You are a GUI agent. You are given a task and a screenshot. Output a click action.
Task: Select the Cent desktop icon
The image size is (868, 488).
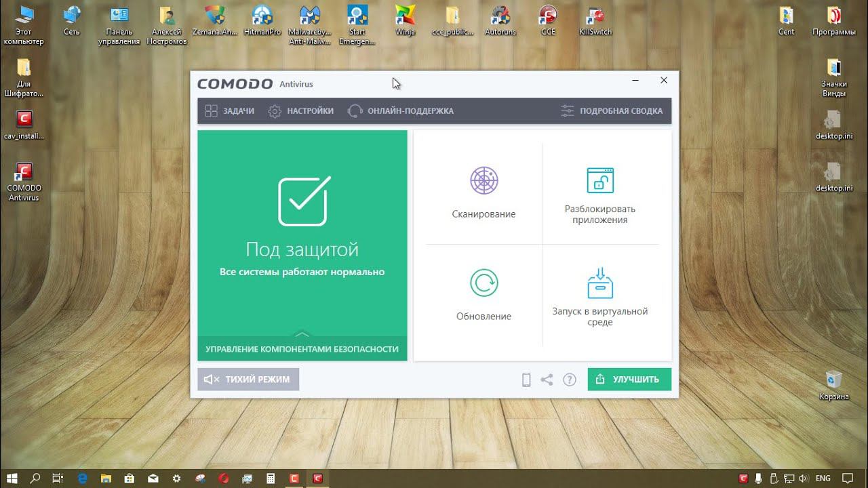click(x=787, y=21)
